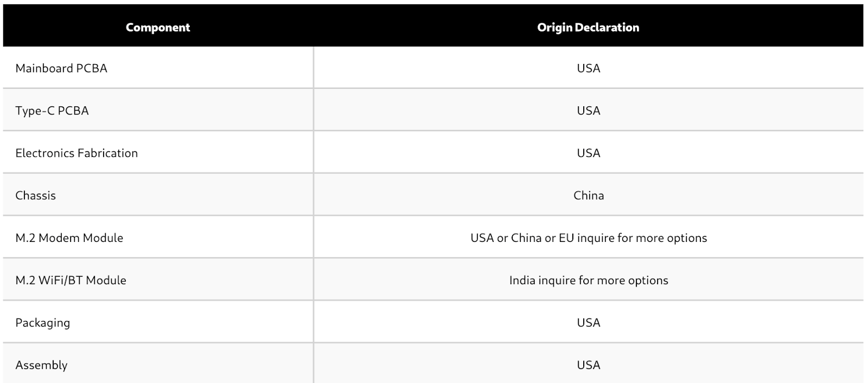Click the Origin Declaration column header

point(588,27)
